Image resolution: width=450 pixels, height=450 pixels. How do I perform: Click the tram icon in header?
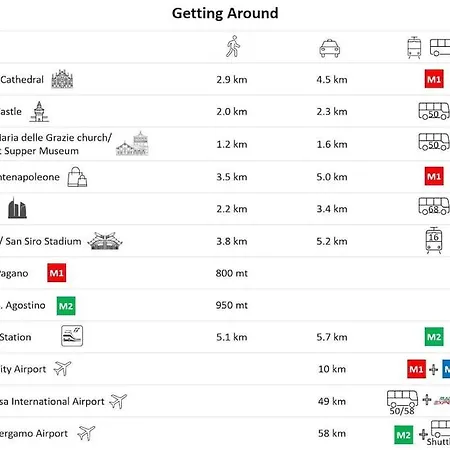click(414, 48)
